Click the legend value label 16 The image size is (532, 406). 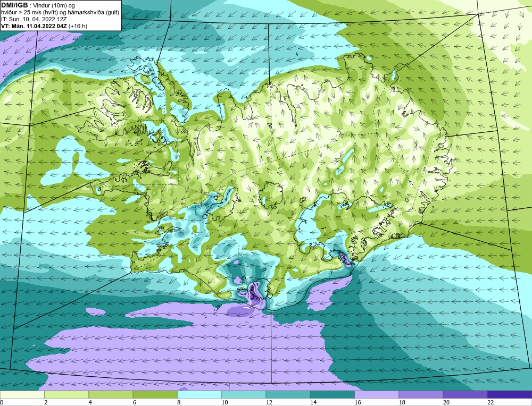(358, 402)
